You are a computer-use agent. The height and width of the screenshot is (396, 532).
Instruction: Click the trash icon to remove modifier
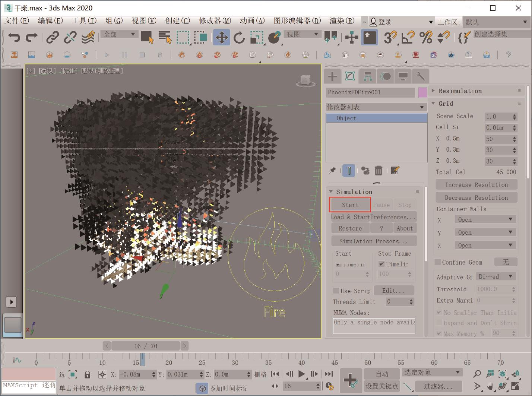click(x=379, y=171)
